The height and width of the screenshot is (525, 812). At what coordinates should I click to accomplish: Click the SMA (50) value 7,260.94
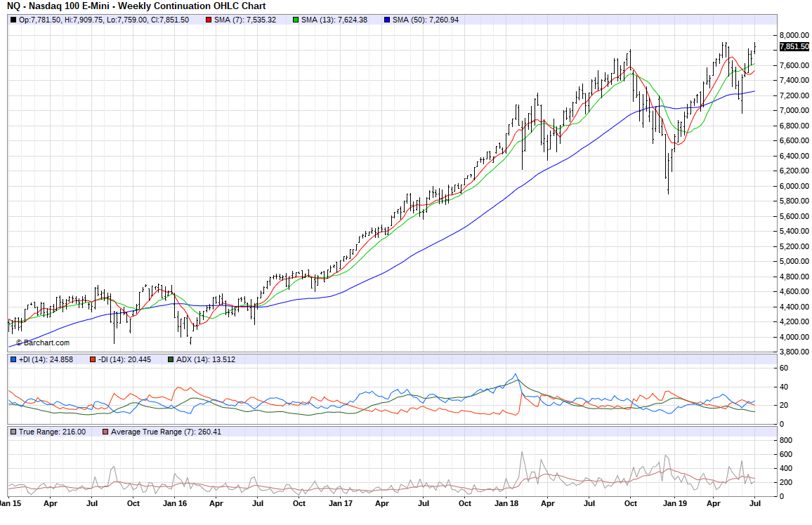coord(440,20)
